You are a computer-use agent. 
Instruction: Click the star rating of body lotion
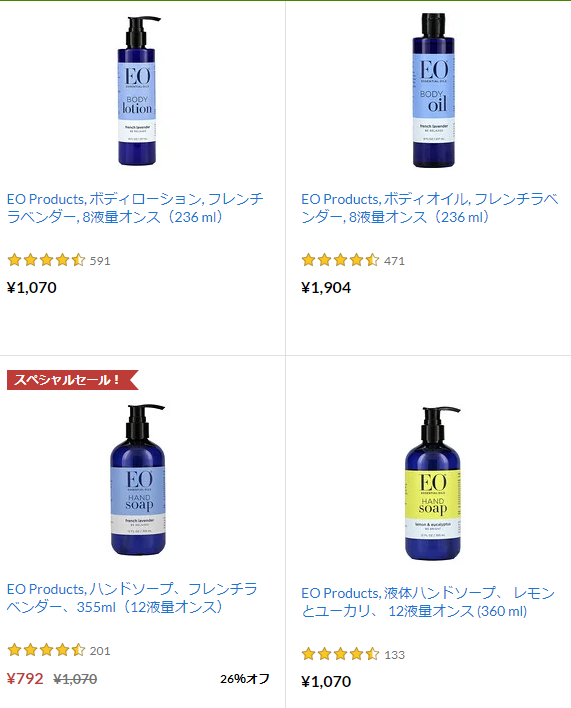(x=46, y=260)
